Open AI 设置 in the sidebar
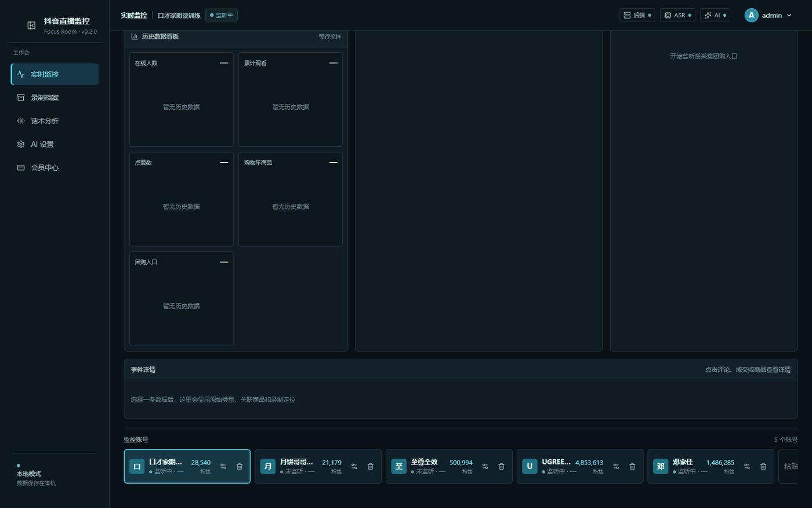Screen dimensions: 812x508 click(55, 144)
